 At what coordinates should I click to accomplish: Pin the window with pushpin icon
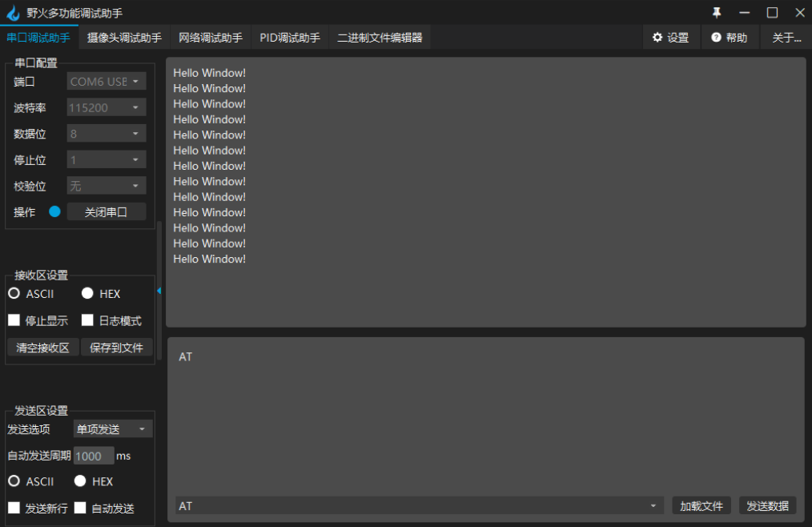(x=717, y=13)
